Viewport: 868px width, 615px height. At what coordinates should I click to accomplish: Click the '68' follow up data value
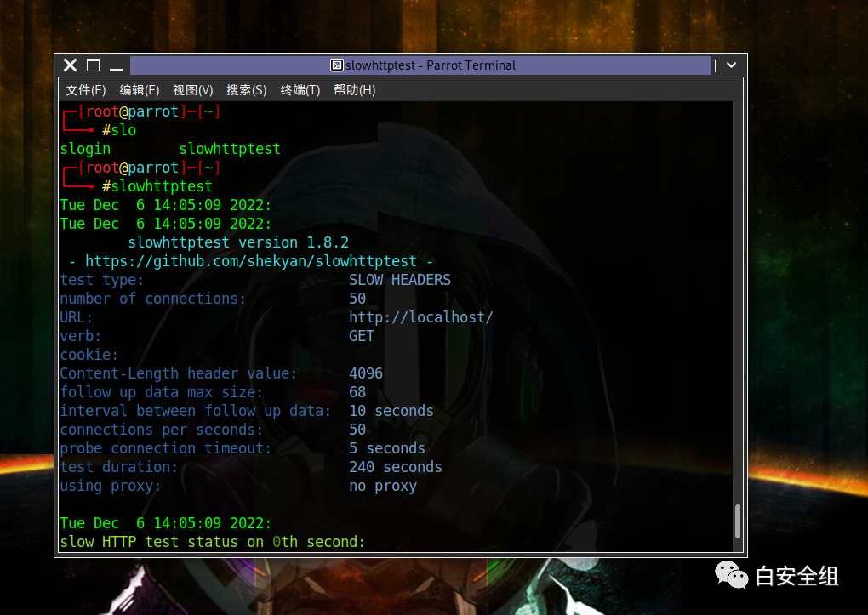click(x=357, y=392)
